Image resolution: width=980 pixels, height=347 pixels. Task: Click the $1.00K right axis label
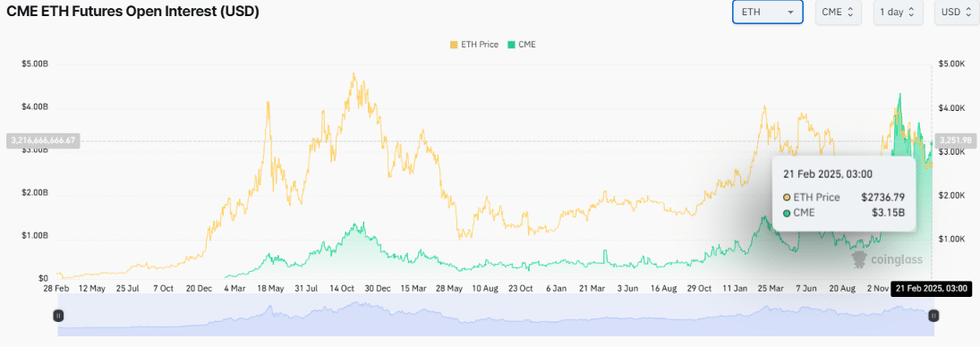click(951, 239)
